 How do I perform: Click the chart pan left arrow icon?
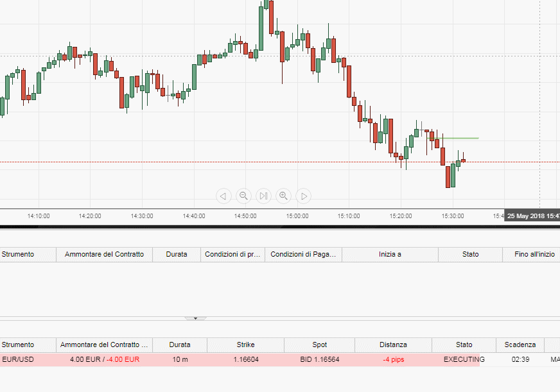pyautogui.click(x=223, y=196)
